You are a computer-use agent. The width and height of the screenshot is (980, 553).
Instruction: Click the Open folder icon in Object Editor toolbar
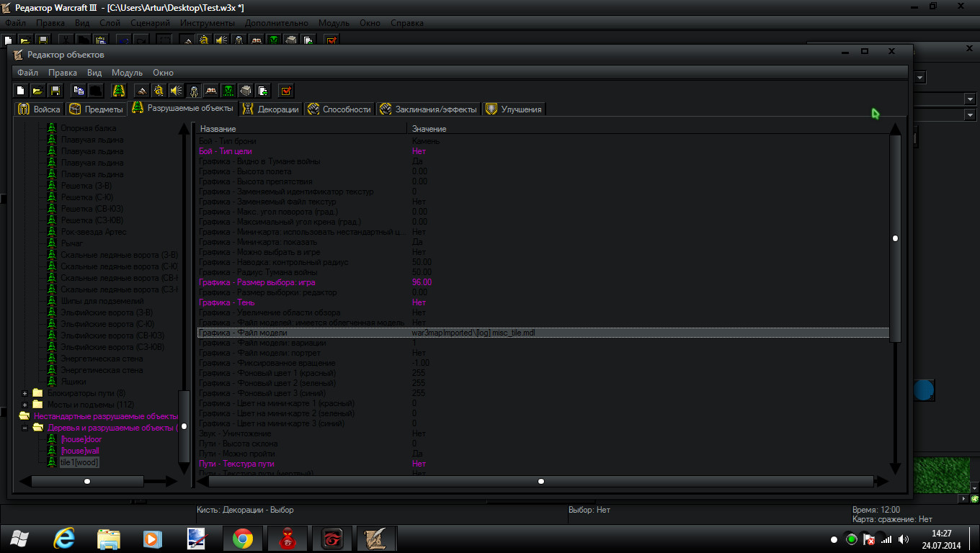37,91
